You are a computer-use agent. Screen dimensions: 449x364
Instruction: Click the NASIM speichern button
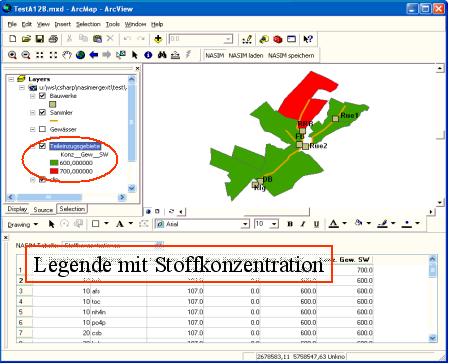point(291,55)
